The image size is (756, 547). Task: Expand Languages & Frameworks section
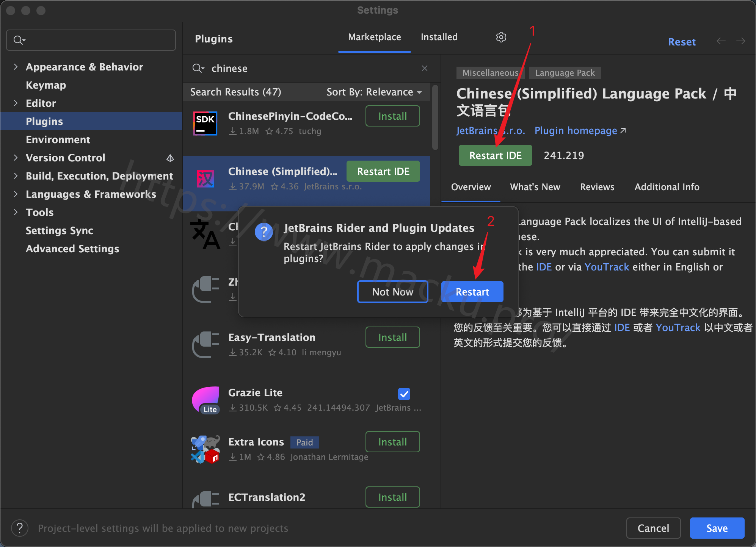(x=16, y=194)
